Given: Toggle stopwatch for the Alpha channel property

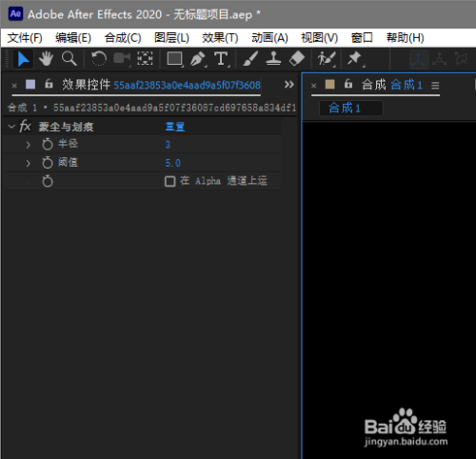Looking at the screenshot, I should click(48, 181).
